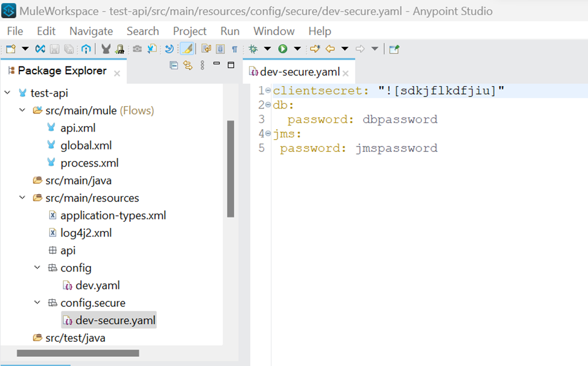The image size is (588, 366).
Task: Click the Back navigation arrow icon
Action: click(x=330, y=49)
